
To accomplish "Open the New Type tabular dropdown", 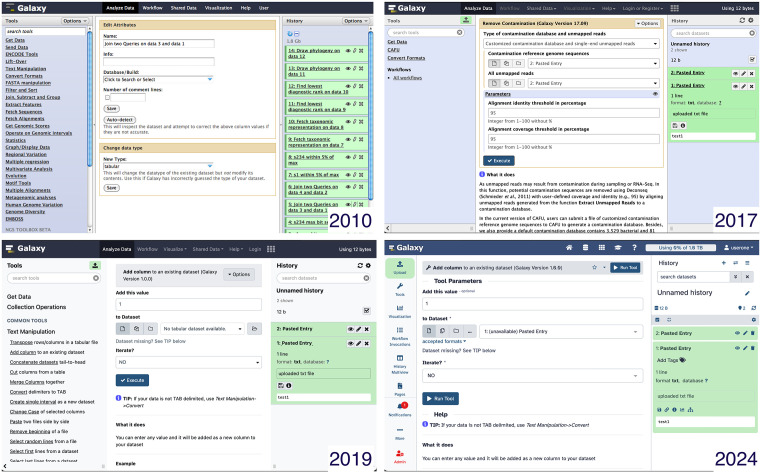I will coord(158,166).
